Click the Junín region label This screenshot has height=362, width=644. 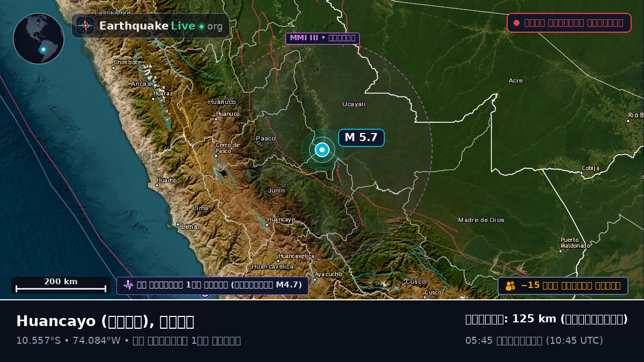tap(276, 190)
